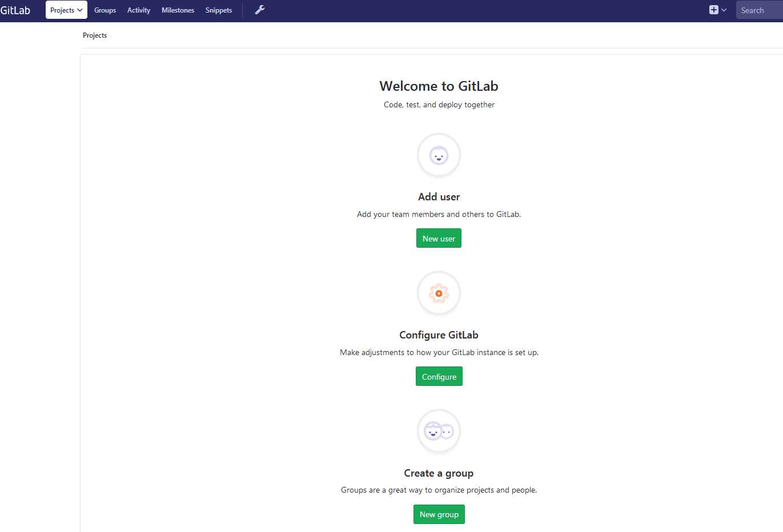Click the green Configure button
783x532 pixels.
(x=439, y=377)
